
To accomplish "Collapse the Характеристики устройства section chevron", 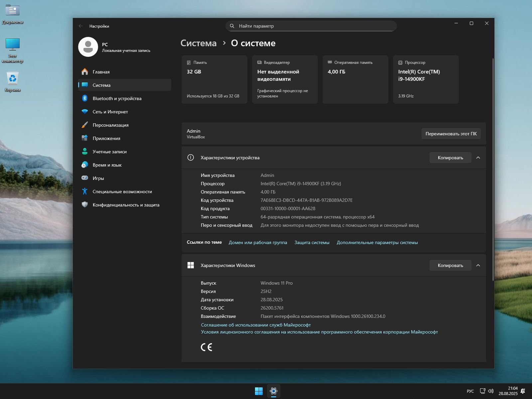I will pos(478,158).
